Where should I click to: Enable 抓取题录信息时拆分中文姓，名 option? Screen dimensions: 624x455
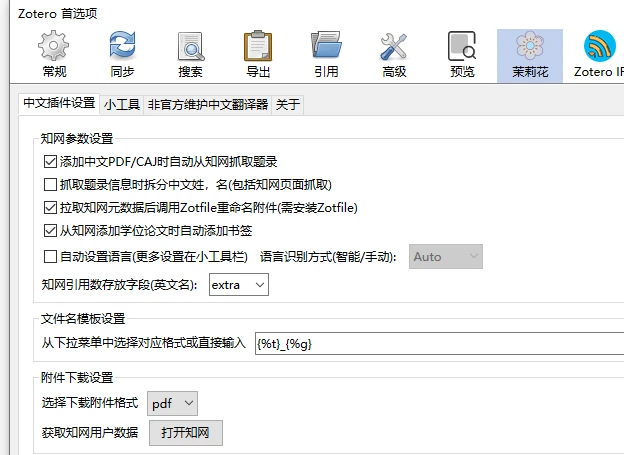50,185
